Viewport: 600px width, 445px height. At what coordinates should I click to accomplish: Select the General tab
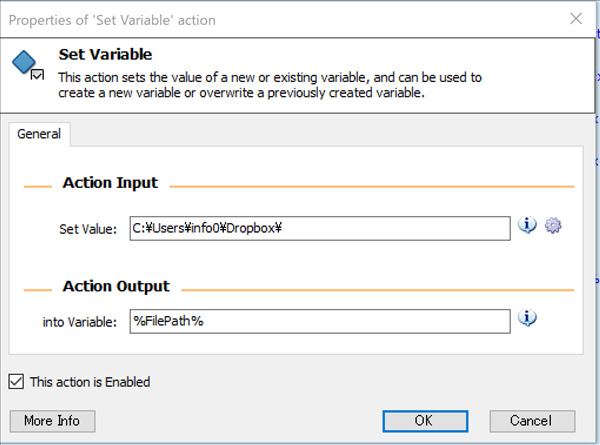pos(39,134)
